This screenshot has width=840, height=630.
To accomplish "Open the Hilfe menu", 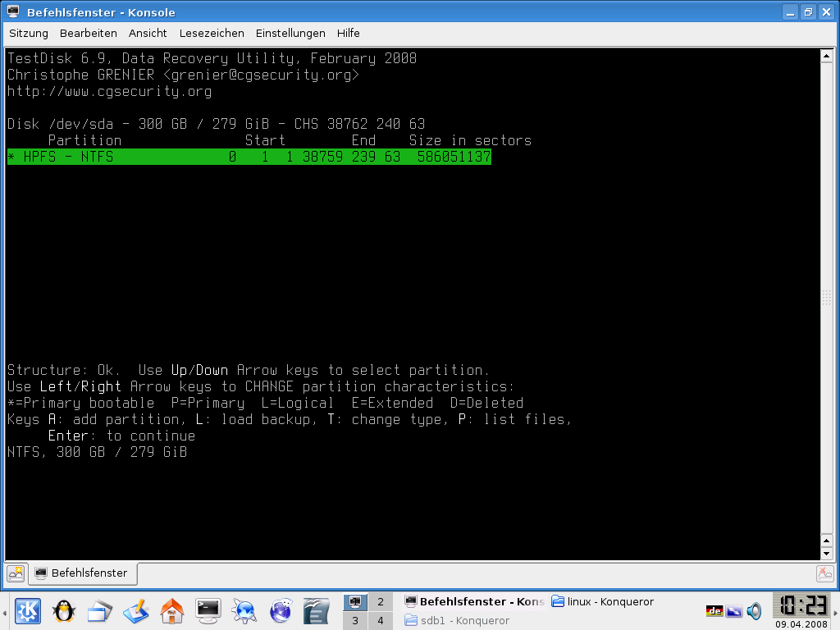I will click(348, 33).
